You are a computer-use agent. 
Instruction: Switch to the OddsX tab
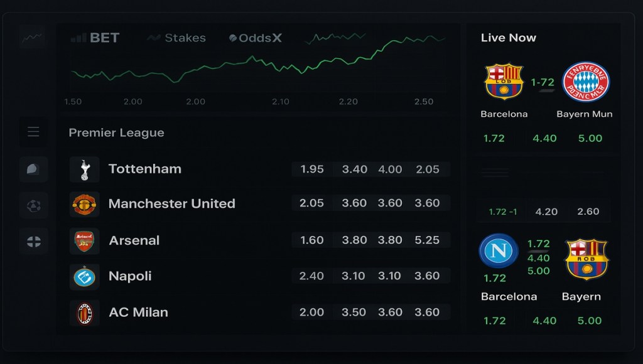[x=255, y=38]
